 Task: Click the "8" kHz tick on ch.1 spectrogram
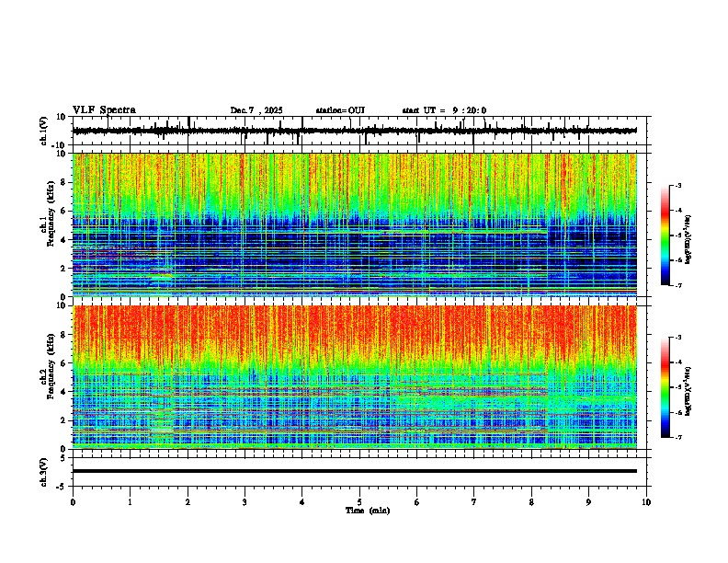coord(64,182)
